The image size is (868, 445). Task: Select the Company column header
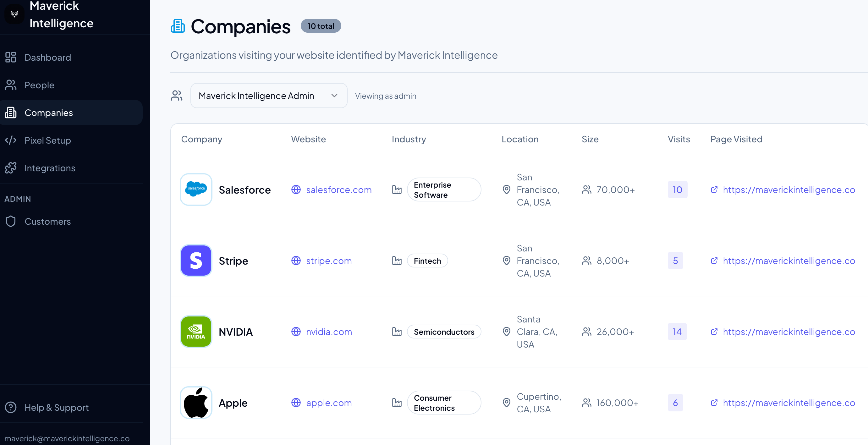click(201, 139)
